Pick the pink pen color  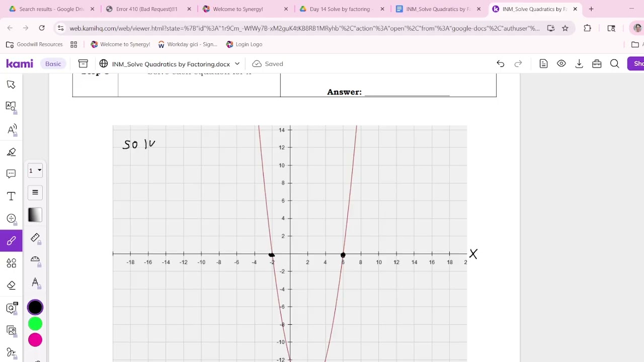pyautogui.click(x=35, y=340)
